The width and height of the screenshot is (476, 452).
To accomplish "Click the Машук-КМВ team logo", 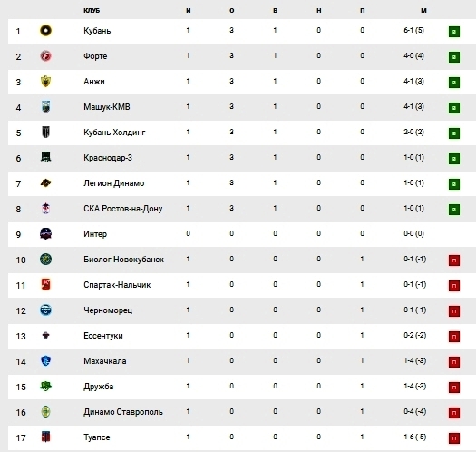I will click(46, 107).
